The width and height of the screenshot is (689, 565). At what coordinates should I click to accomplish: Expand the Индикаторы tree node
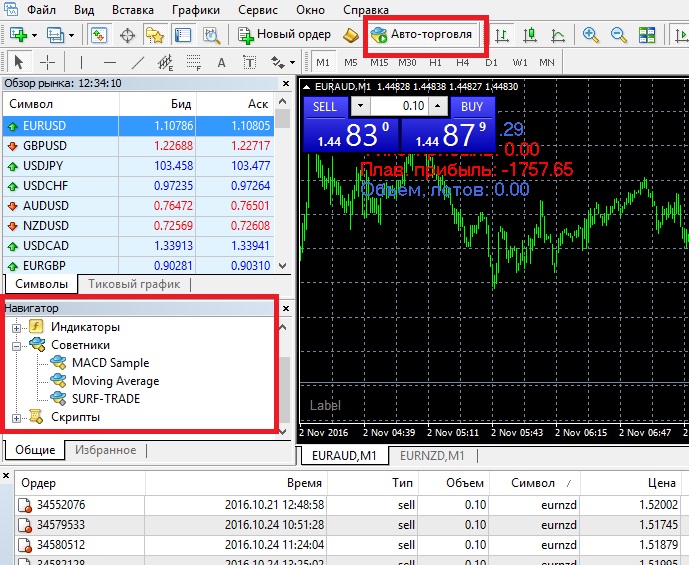click(16, 327)
